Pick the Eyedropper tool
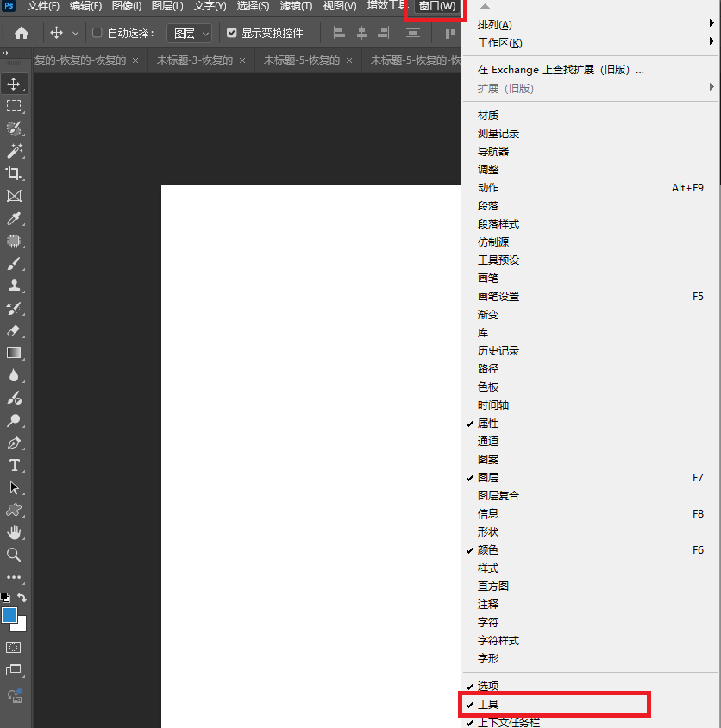 [x=14, y=219]
